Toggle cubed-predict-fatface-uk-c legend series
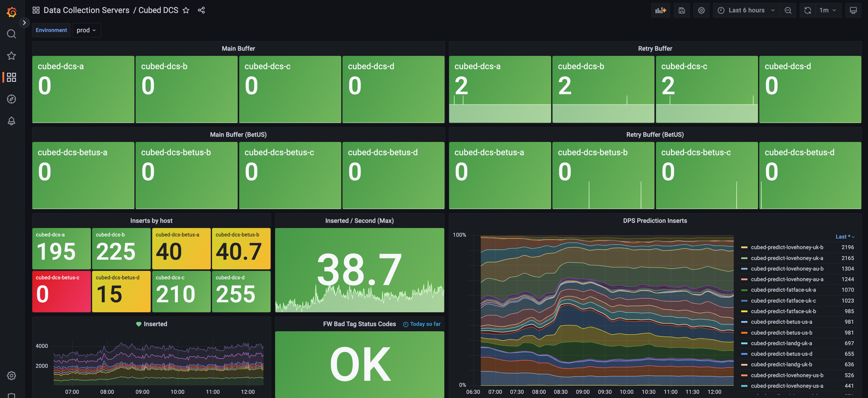This screenshot has width=868, height=398. tap(783, 300)
